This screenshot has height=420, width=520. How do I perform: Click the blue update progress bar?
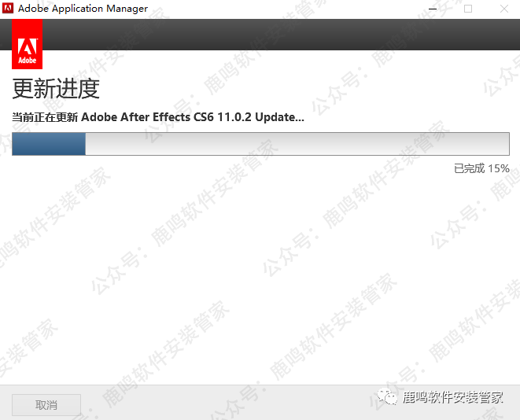coord(260,144)
